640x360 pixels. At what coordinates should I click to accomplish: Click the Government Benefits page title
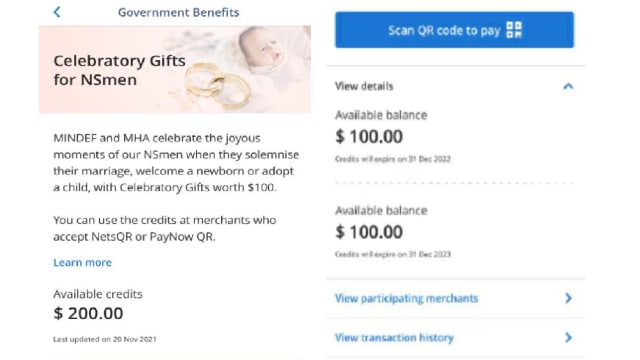(179, 12)
